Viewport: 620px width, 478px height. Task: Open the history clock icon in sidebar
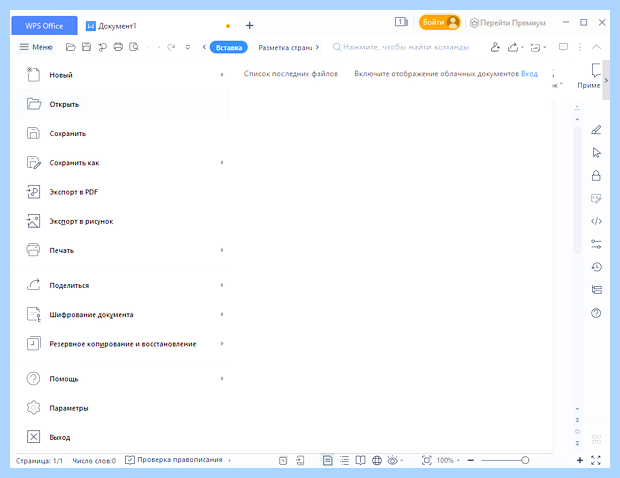(596, 267)
